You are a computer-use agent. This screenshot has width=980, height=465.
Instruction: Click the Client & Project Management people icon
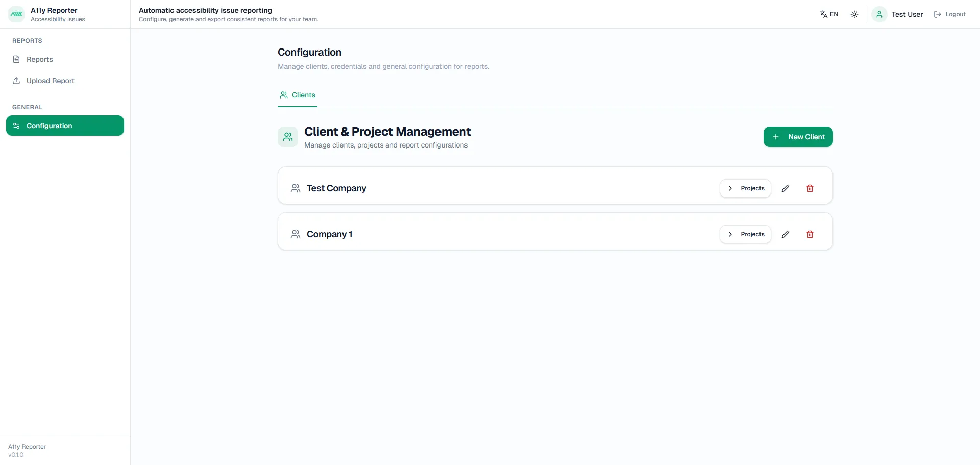click(288, 137)
